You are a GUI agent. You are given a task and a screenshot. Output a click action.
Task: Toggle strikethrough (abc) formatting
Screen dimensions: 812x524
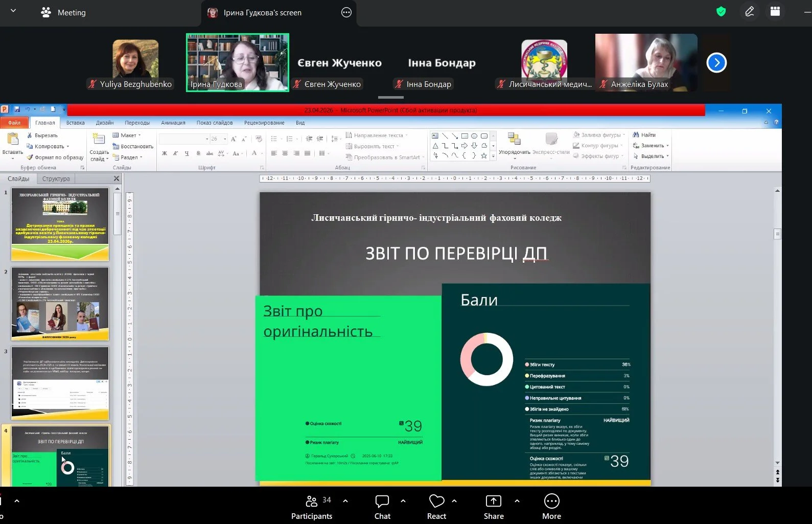210,153
